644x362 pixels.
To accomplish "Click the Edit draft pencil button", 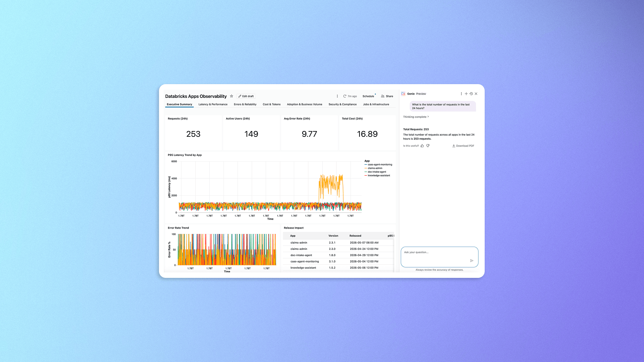I will click(x=246, y=96).
